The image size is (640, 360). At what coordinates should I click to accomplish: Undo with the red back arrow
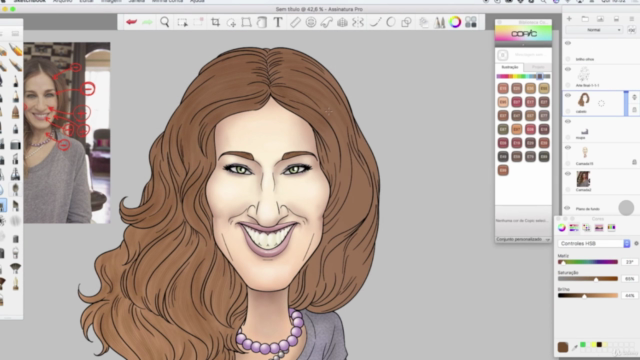(x=131, y=22)
